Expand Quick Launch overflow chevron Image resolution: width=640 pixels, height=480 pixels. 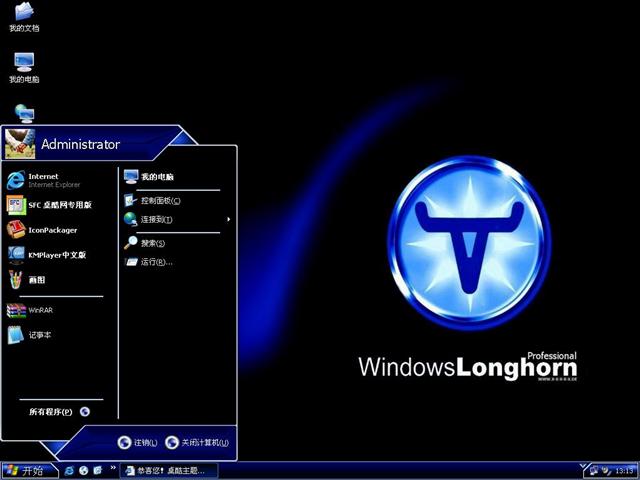(113, 468)
